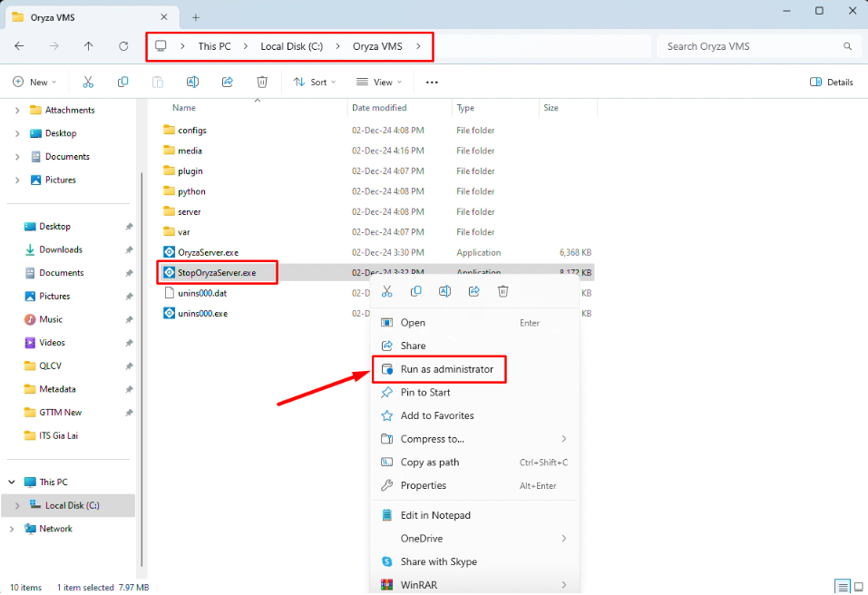Click the Rename icon in the toolbar

click(192, 82)
